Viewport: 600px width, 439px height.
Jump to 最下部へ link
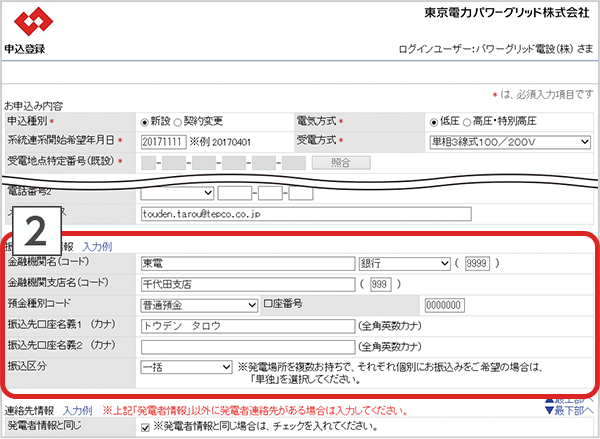[569, 411]
